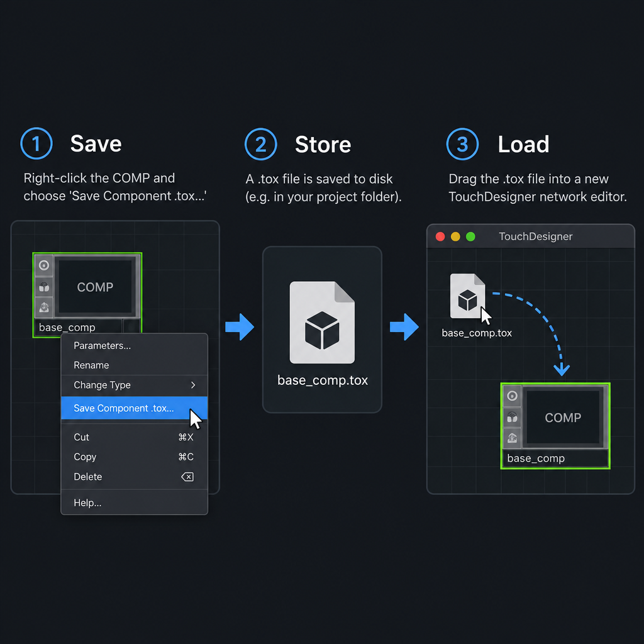This screenshot has height=644, width=644.
Task: Click the bottom side icon on the Save panel's COMP node
Action: coord(44,307)
